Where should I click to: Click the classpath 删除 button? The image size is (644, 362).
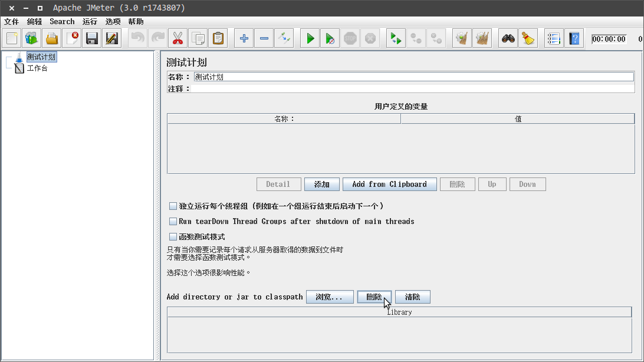point(374,297)
